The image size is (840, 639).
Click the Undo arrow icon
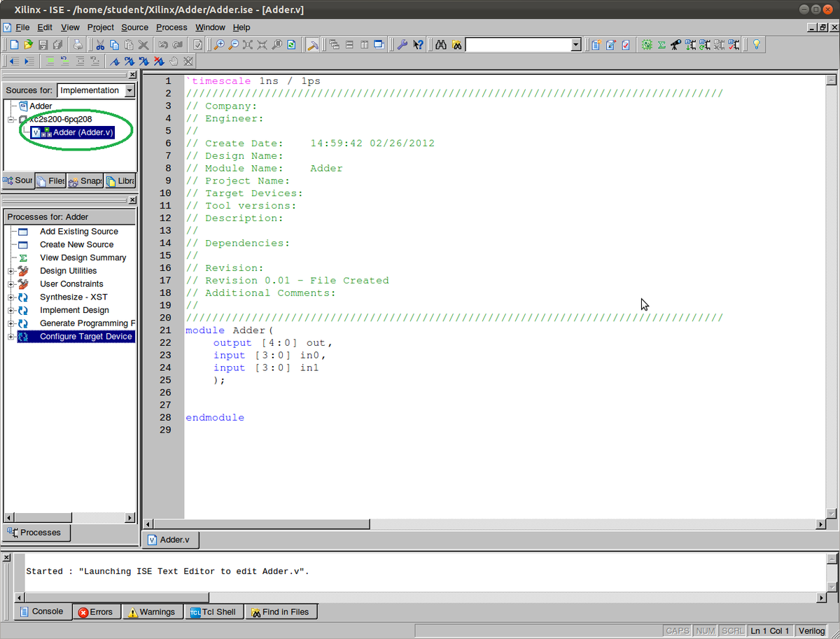162,44
